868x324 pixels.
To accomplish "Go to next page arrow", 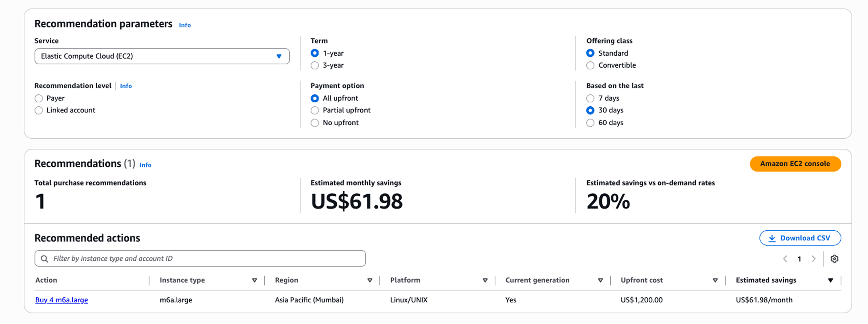I will click(813, 259).
